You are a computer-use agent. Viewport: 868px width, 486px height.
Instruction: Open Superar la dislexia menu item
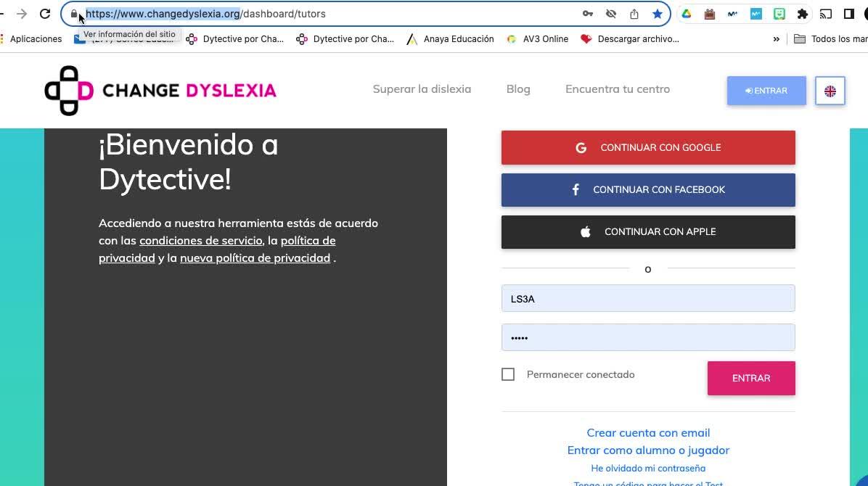(422, 89)
